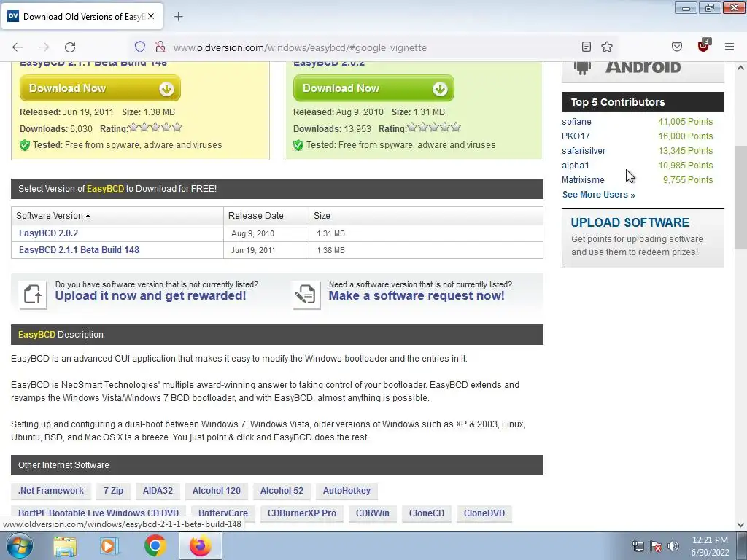
Task: Open the AutoHotkey software tag
Action: [347, 491]
